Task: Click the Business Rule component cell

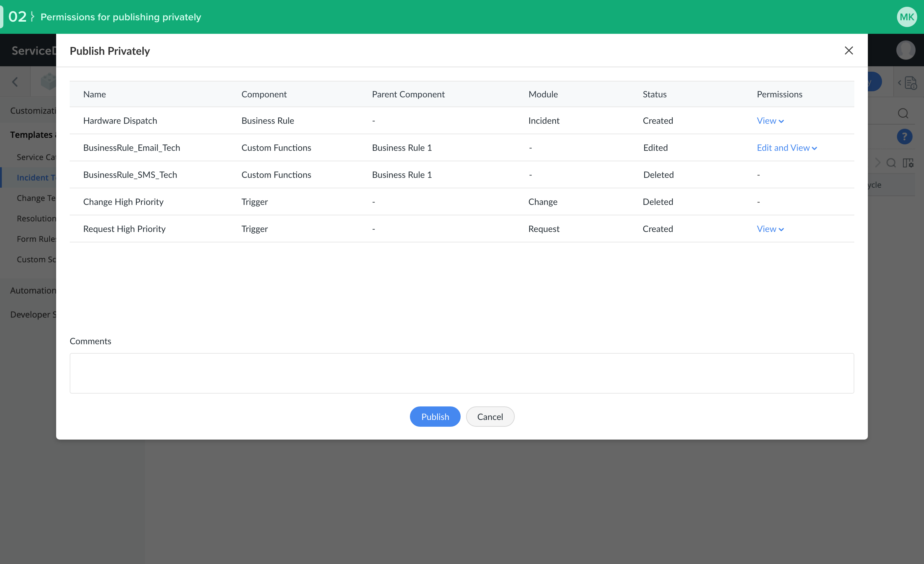Action: pyautogui.click(x=268, y=121)
